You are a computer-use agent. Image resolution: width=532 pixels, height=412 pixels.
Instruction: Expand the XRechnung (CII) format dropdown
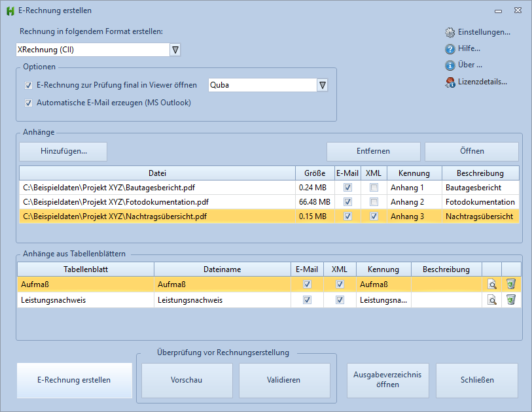175,50
